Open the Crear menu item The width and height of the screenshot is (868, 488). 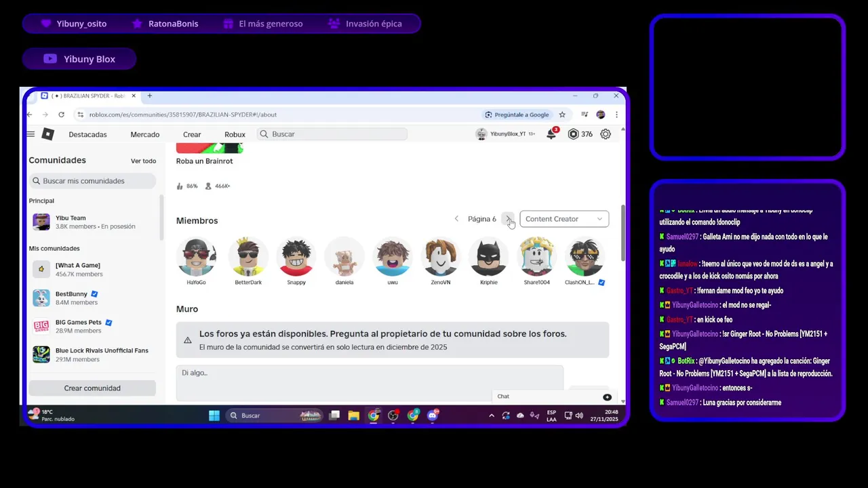click(192, 134)
